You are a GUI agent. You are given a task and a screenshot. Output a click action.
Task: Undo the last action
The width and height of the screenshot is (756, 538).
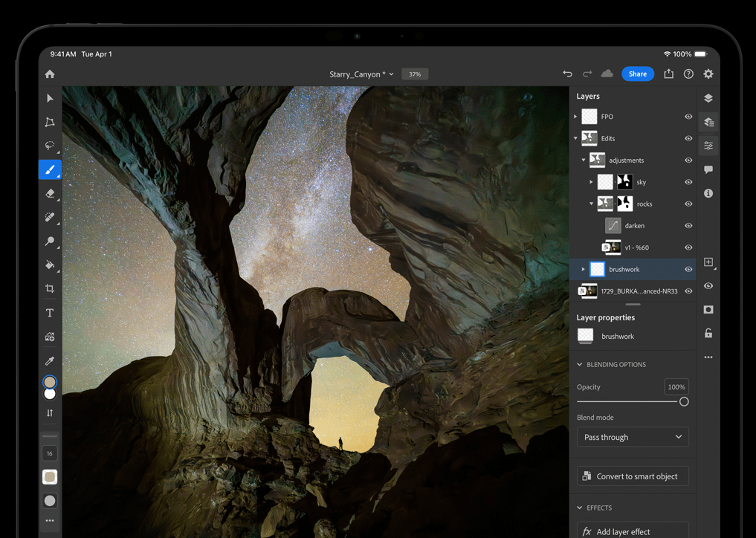coord(567,74)
